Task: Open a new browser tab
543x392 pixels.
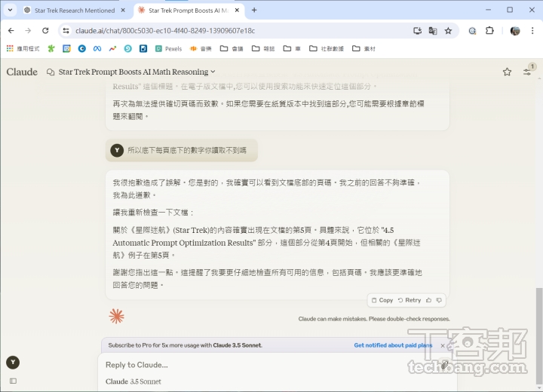Action: coord(254,11)
